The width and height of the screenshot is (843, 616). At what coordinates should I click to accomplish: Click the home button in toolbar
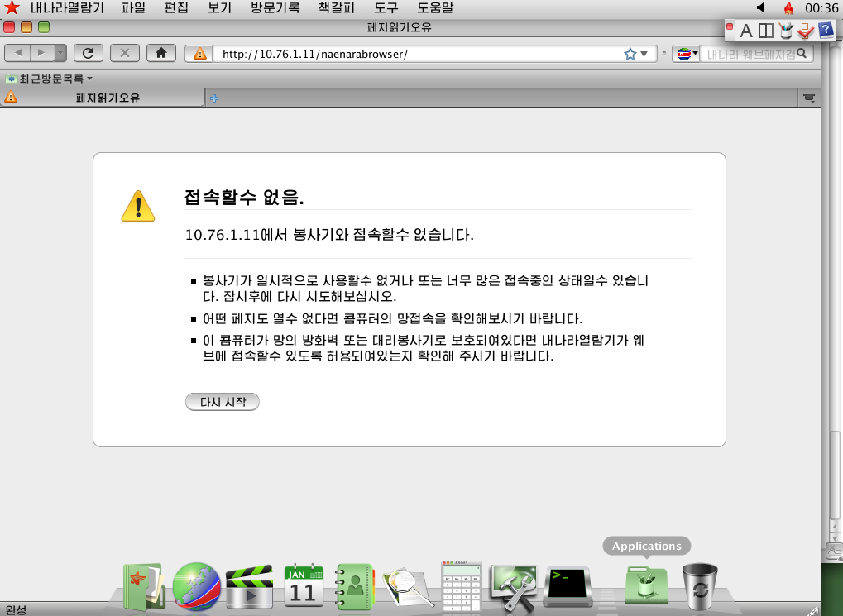[161, 53]
